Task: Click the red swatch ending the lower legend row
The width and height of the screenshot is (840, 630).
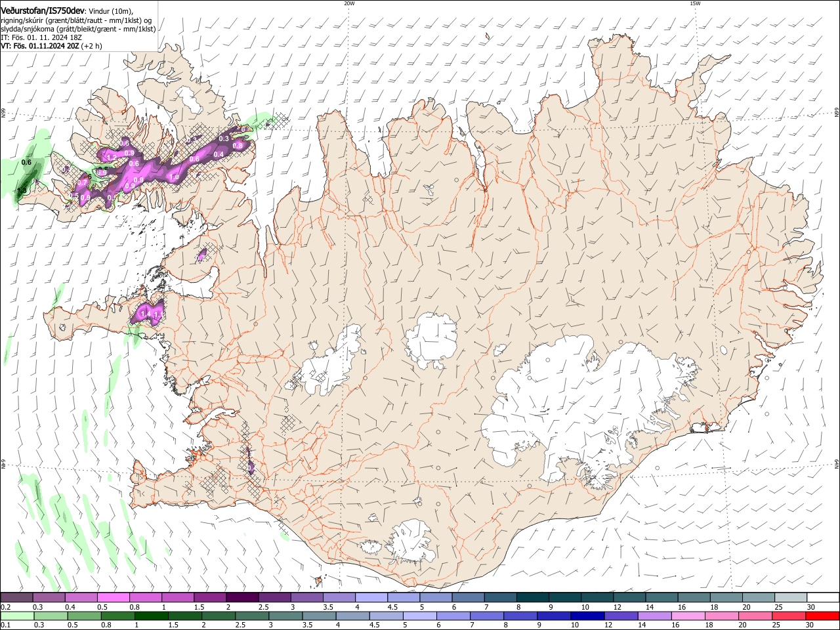Action: [822, 616]
